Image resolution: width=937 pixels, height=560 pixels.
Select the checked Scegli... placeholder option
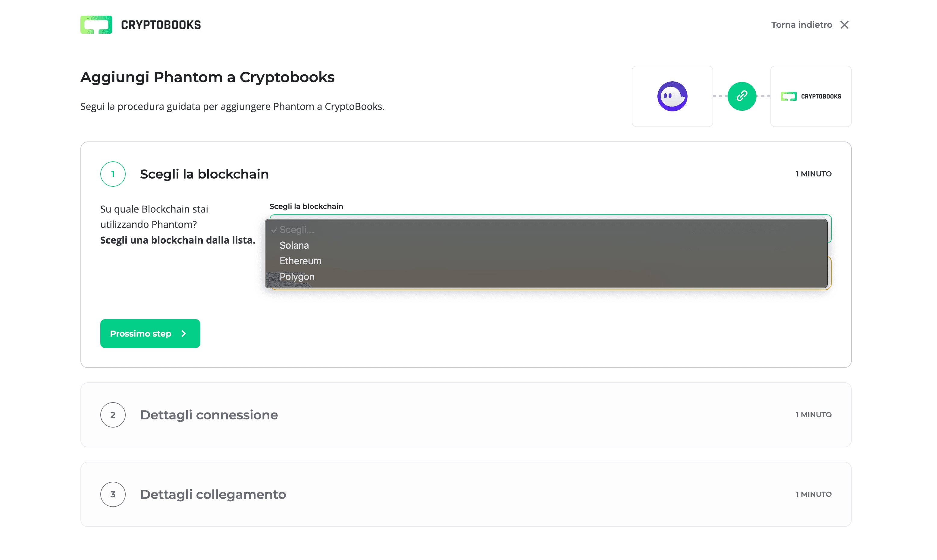coord(296,230)
